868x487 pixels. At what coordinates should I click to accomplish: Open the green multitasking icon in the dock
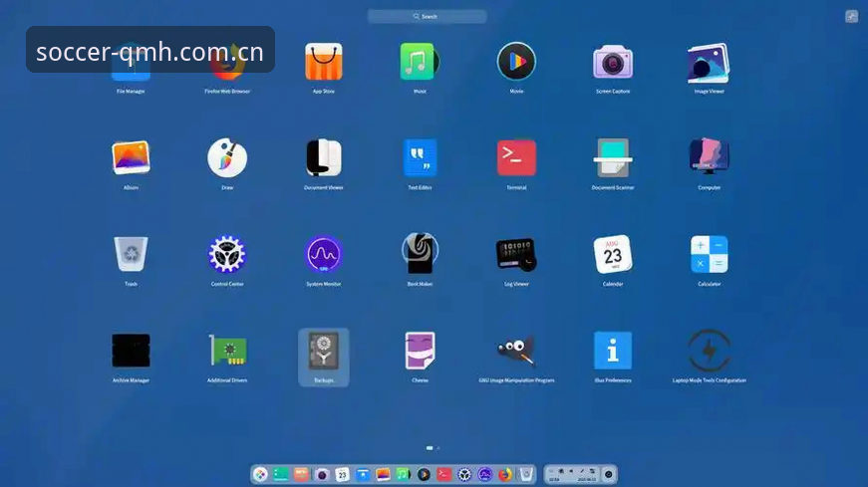(281, 474)
